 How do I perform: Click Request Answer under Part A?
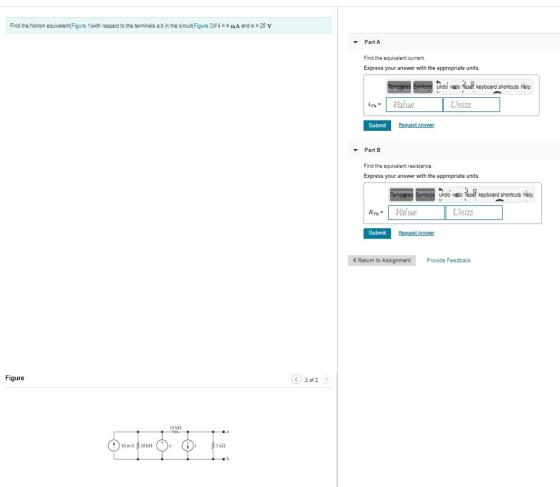coord(416,125)
